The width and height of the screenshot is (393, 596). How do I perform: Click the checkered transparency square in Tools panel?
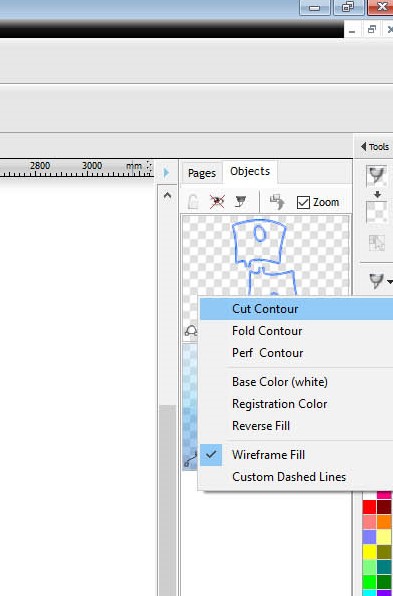tap(377, 212)
